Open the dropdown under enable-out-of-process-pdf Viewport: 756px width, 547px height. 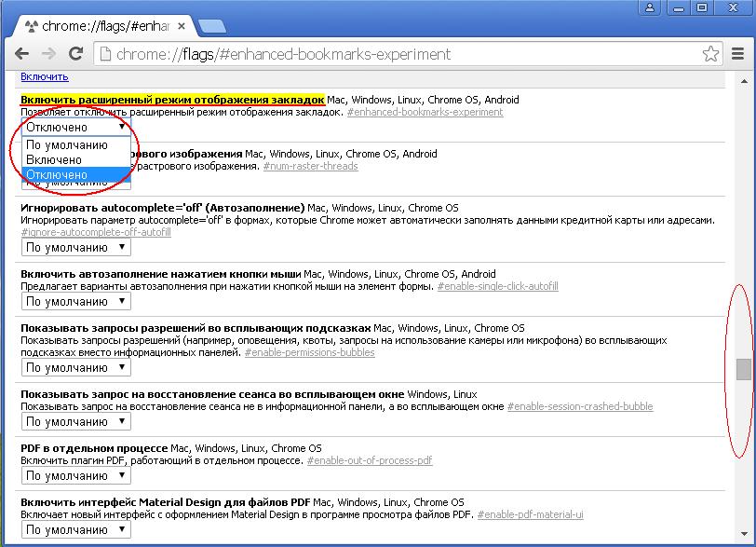[75, 475]
